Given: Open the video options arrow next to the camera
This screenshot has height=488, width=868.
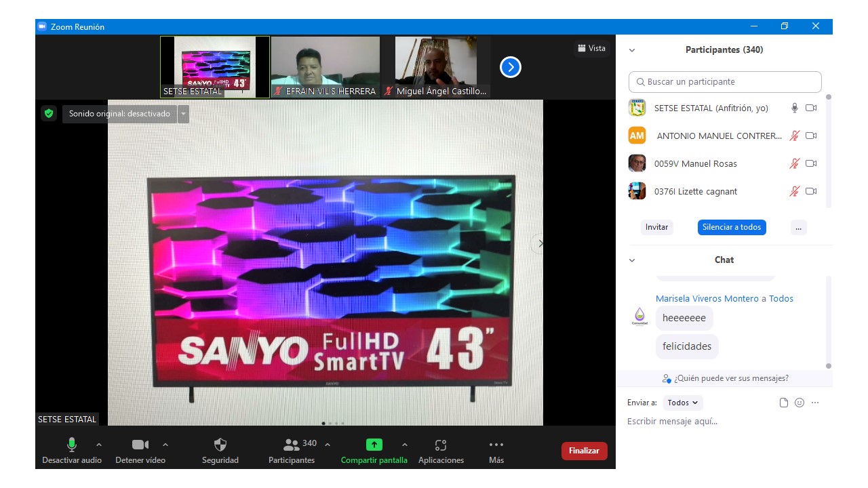Looking at the screenshot, I should pos(165,445).
